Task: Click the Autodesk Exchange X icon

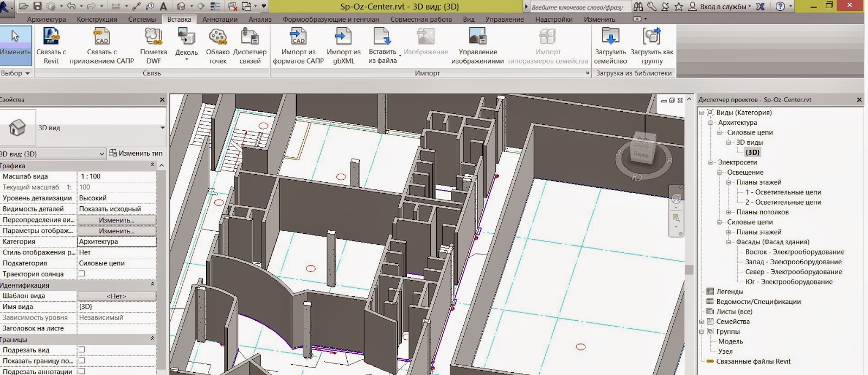Action: click(761, 7)
